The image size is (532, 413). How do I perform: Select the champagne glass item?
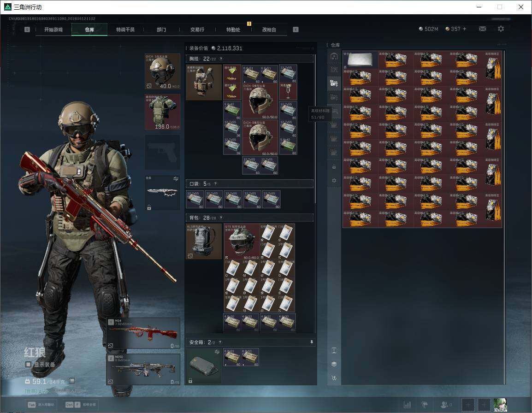point(288,92)
